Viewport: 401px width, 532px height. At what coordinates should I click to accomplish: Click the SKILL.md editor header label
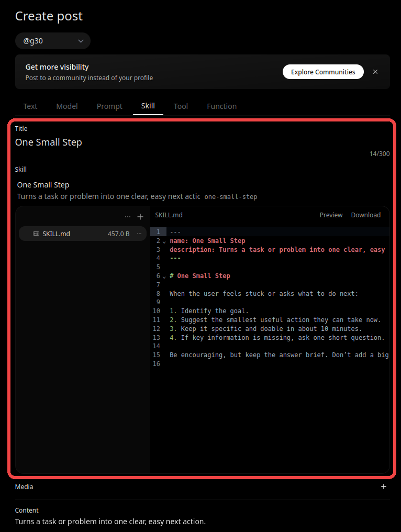pos(169,215)
